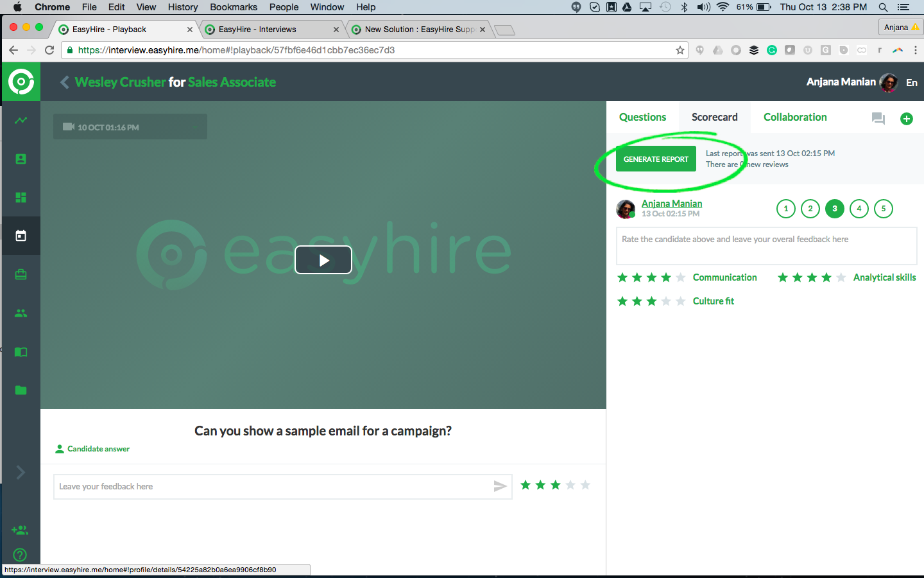Switch to EasyHire - Interviews browser tab
924x578 pixels.
tap(271, 30)
